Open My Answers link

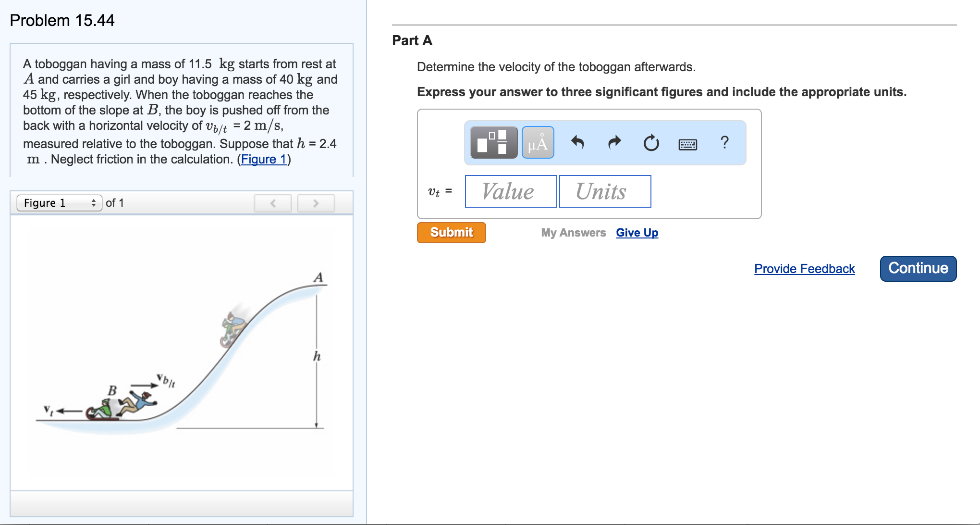(x=573, y=233)
